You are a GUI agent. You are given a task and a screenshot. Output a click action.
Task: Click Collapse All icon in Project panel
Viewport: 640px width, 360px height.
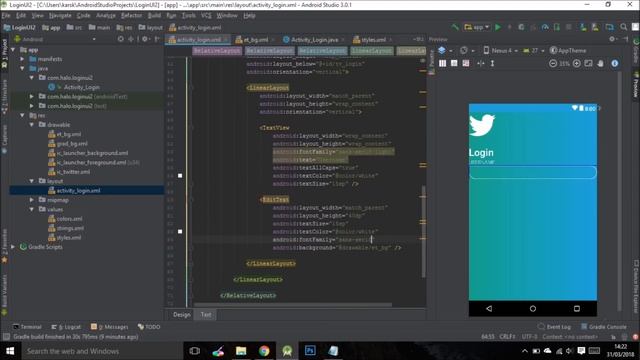coord(131,39)
